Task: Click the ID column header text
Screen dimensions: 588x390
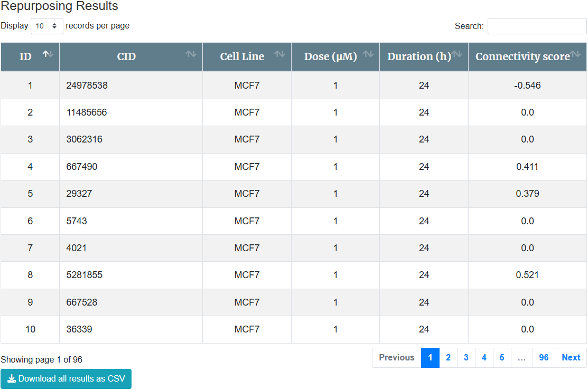Action: coord(25,56)
